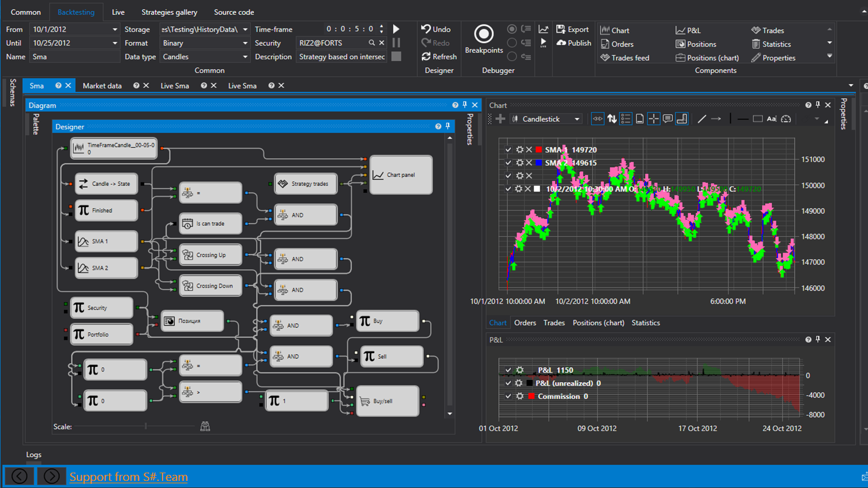This screenshot has height=488, width=868.
Task: Switch to the Common ribbon tab
Action: 26,12
